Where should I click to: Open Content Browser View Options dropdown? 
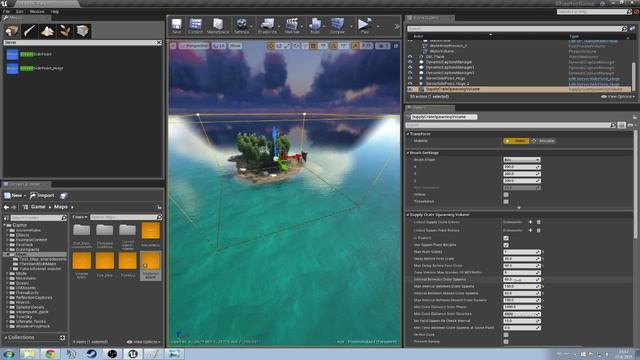coord(144,342)
